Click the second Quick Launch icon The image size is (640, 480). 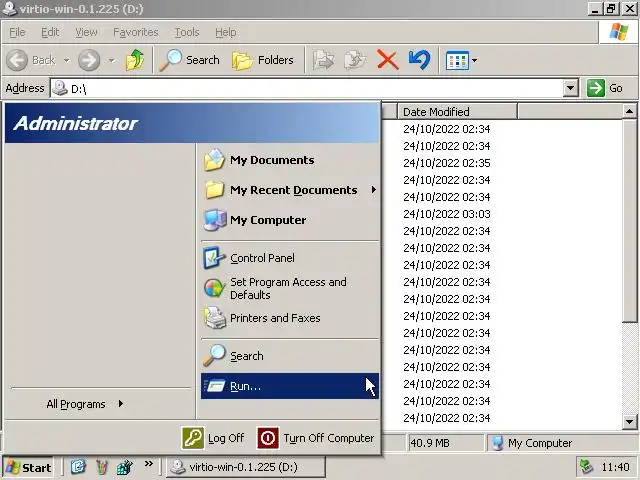102,467
